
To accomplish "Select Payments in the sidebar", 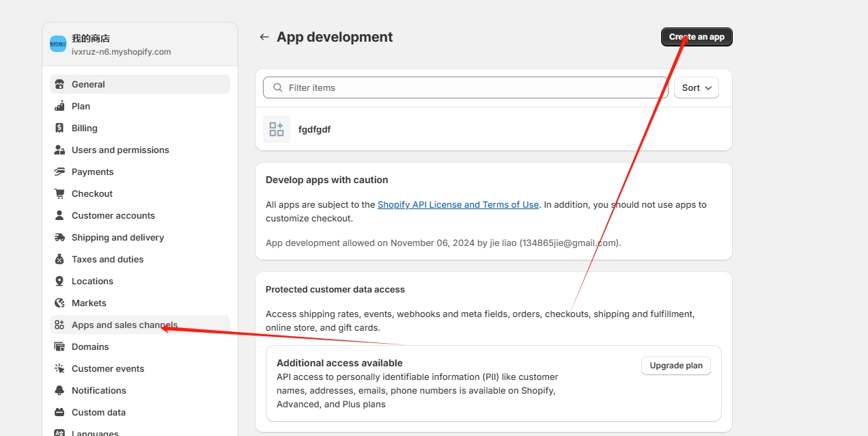I will pyautogui.click(x=140, y=172).
